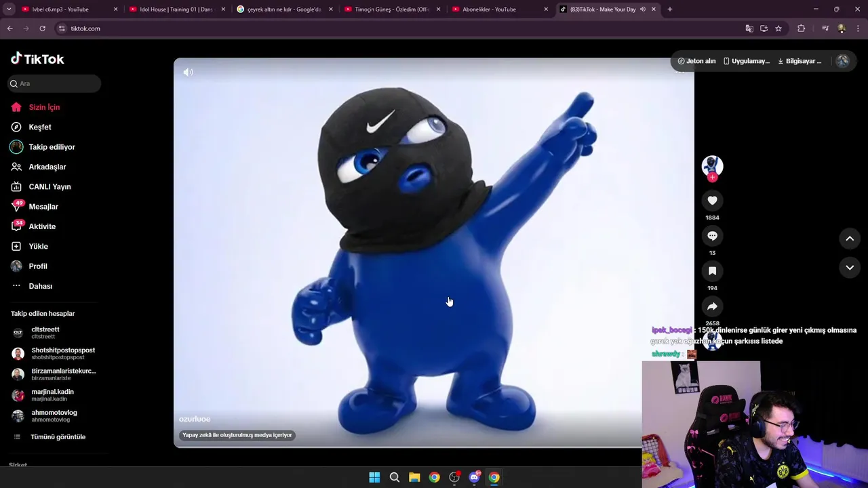Open Discord from the taskbar
The width and height of the screenshot is (868, 488).
pos(474,477)
